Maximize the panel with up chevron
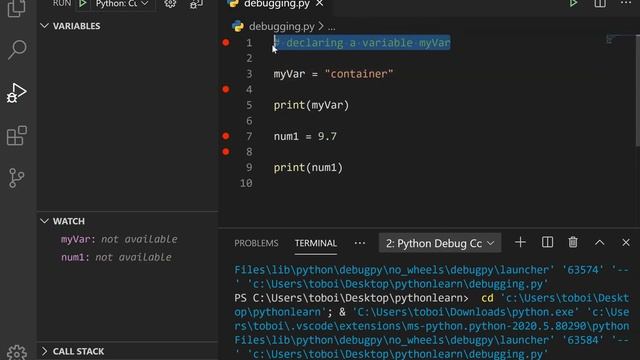The height and width of the screenshot is (360, 640). pos(599,243)
